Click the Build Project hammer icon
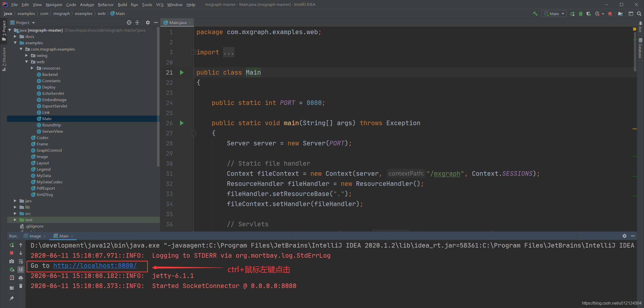The height and width of the screenshot is (308, 644). (535, 14)
